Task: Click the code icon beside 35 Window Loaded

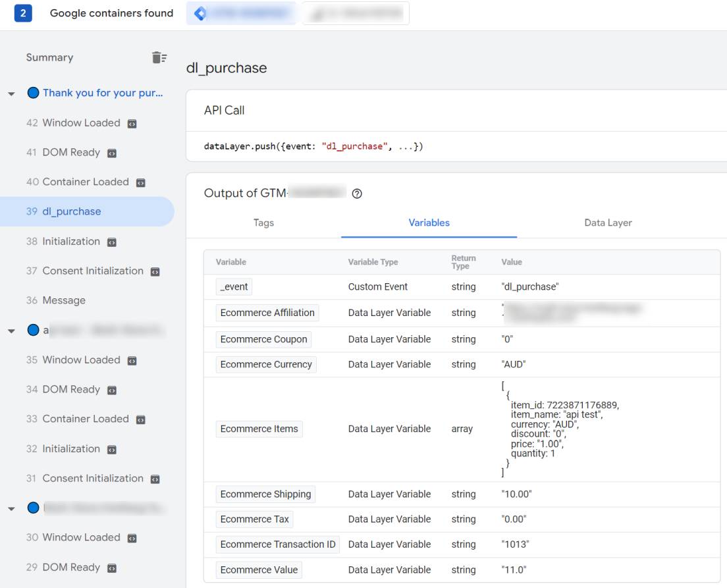Action: click(132, 361)
